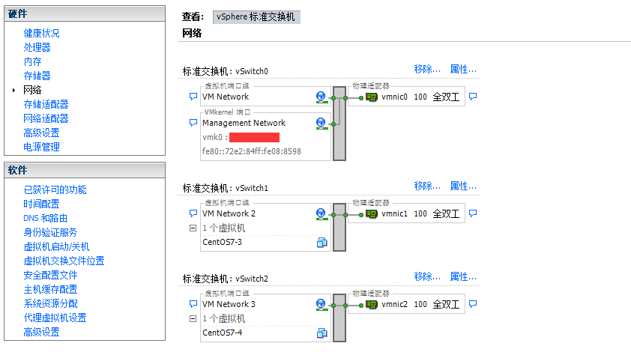Click the CentOS7-3 virtual machine icon
631x364 pixels.
pos(322,242)
